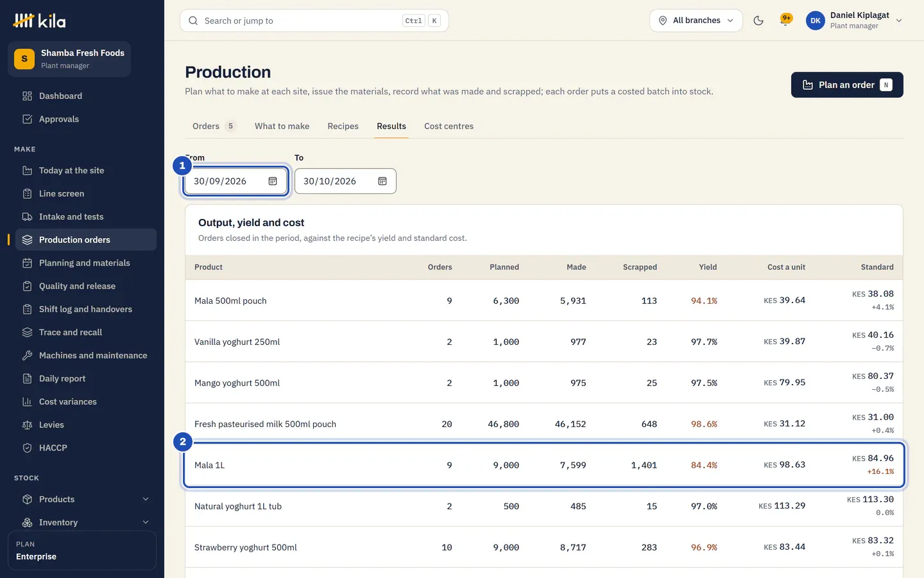Image resolution: width=924 pixels, height=578 pixels.
Task: Click the Strawberry yoghurt 500ml product name
Action: point(246,547)
